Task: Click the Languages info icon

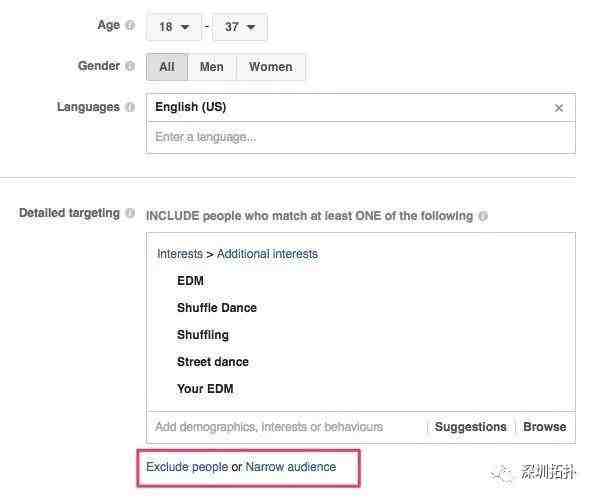Action: pyautogui.click(x=130, y=107)
